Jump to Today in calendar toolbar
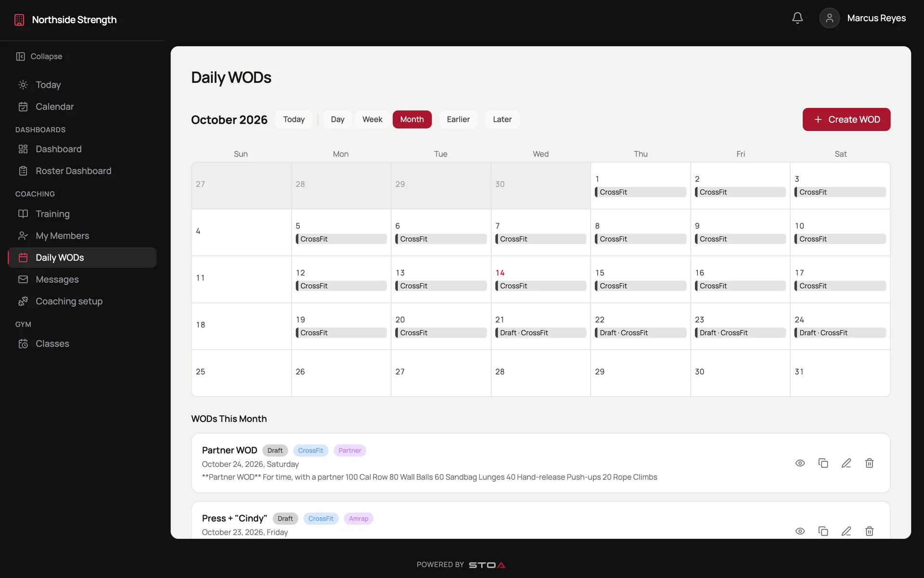This screenshot has width=924, height=578. point(294,119)
